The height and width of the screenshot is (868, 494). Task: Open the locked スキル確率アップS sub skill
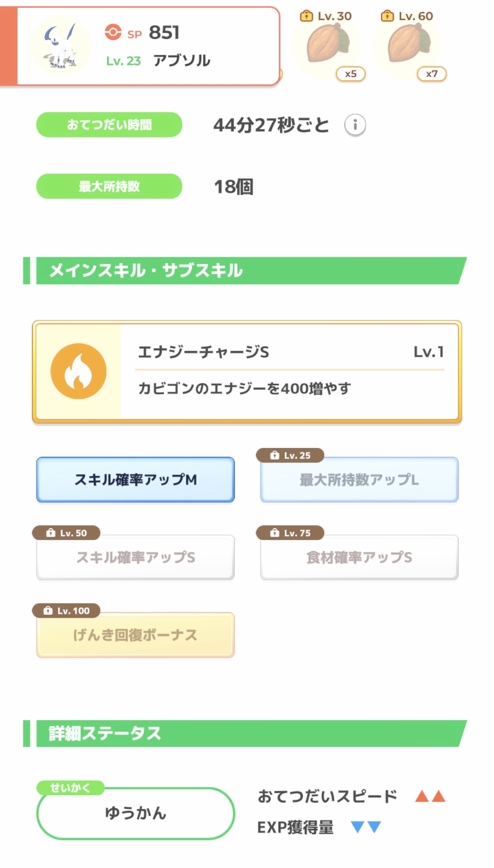click(135, 557)
